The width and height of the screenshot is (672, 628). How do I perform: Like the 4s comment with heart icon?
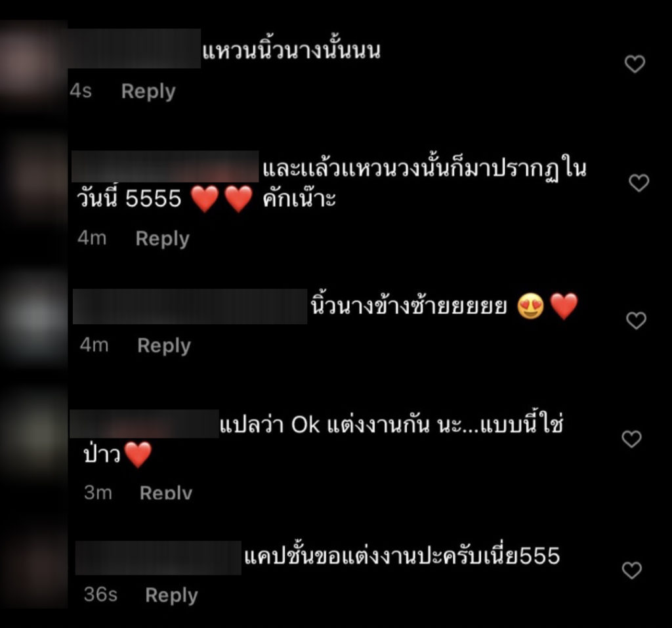pos(635,64)
